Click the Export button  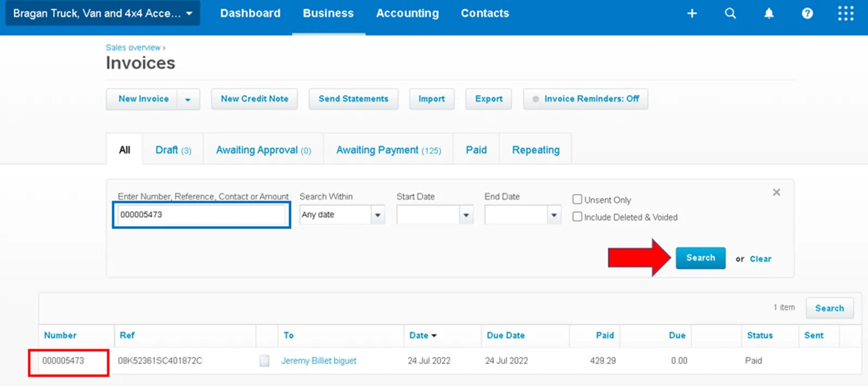pos(488,99)
